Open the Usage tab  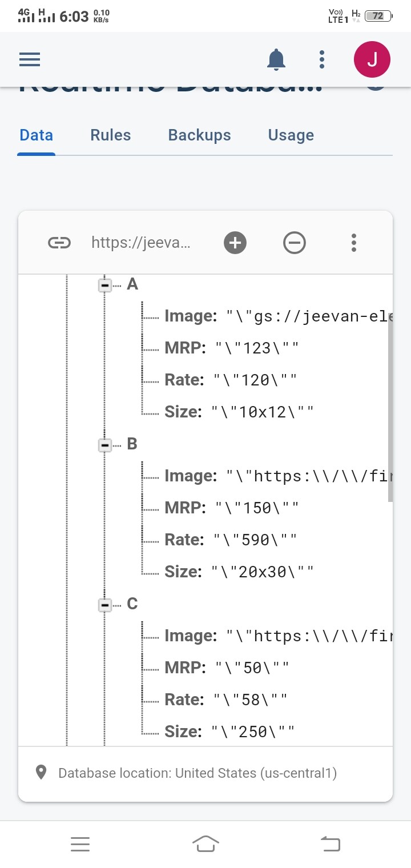pyautogui.click(x=291, y=135)
